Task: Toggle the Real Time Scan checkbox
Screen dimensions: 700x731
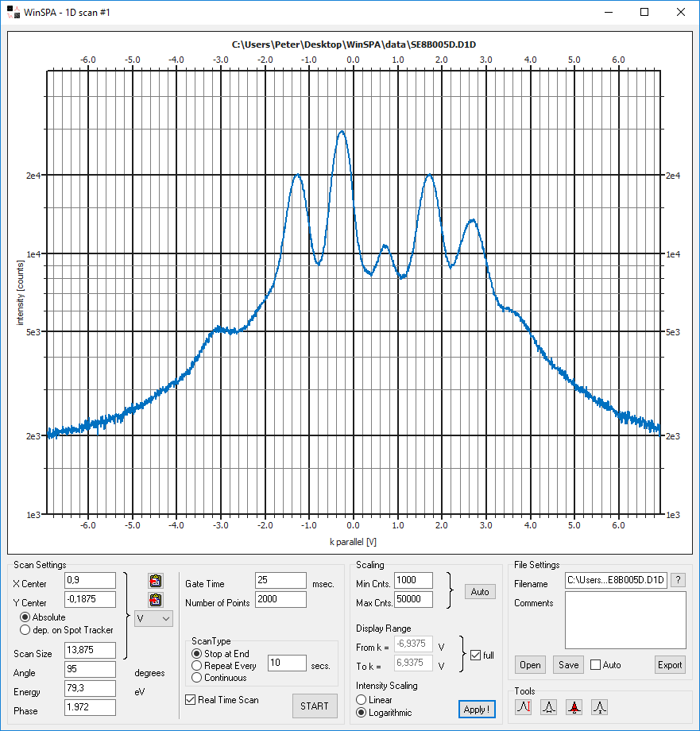Action: 190,699
